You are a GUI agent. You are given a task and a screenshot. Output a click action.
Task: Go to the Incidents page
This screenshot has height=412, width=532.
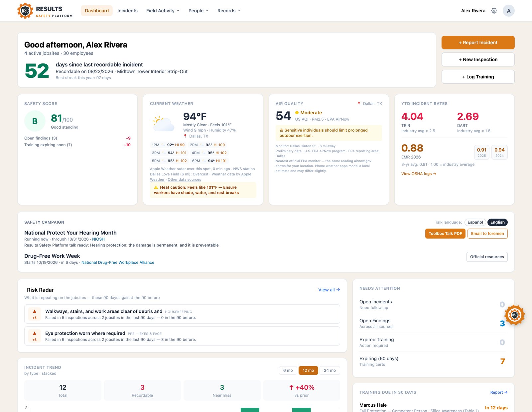coord(127,11)
